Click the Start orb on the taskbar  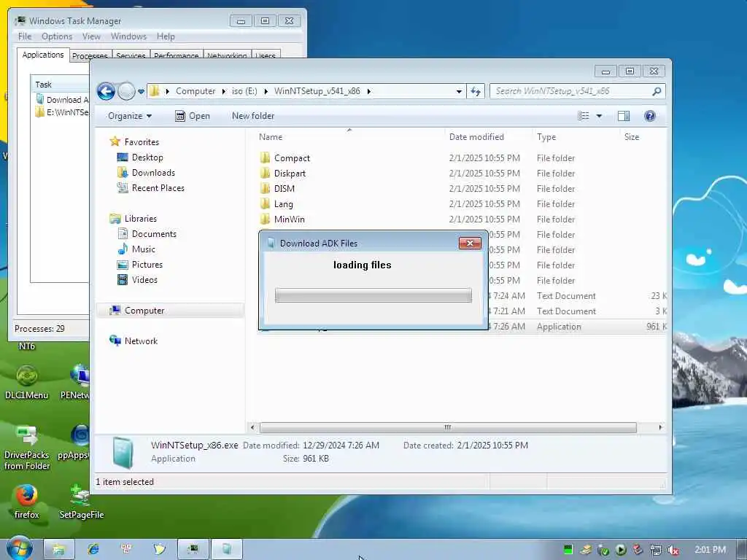[19, 548]
